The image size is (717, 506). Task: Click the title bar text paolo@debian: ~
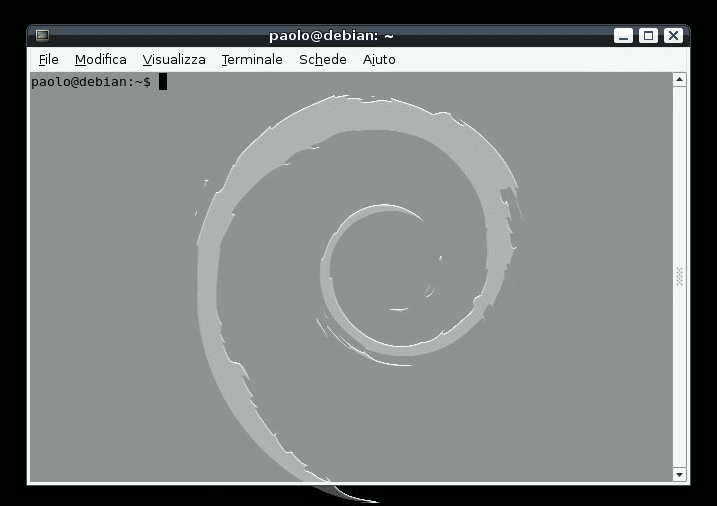[331, 36]
